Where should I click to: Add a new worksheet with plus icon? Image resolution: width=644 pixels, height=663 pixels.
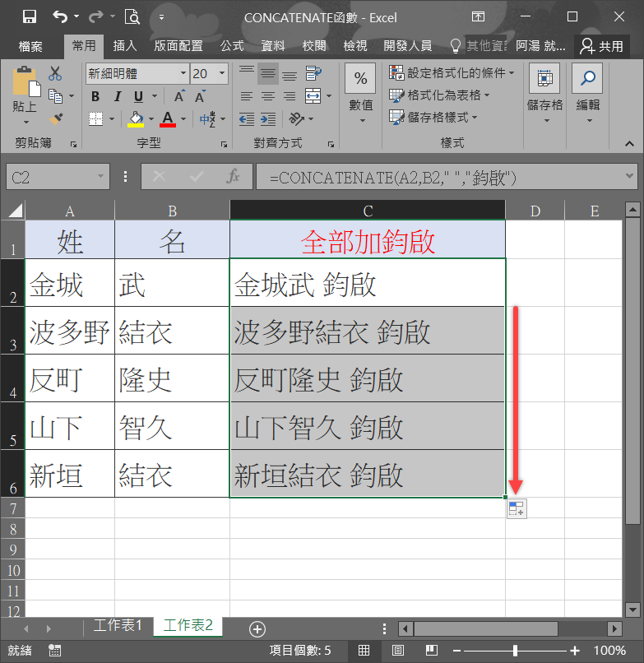(257, 629)
